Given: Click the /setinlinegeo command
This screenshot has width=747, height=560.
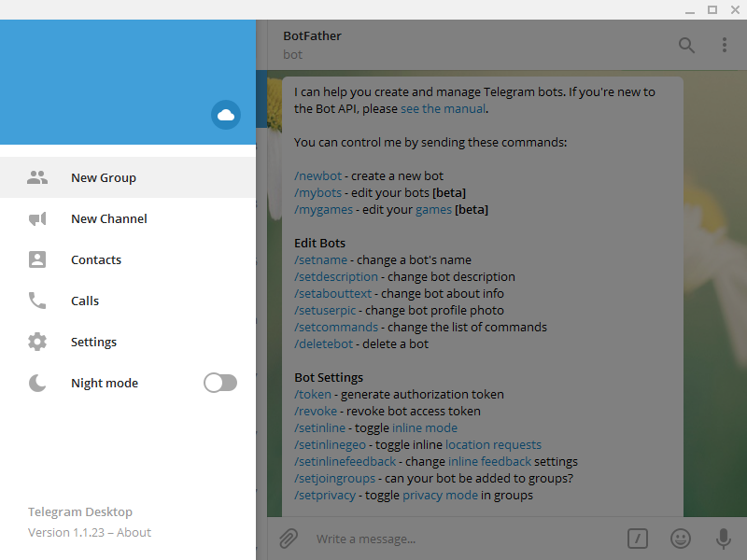Looking at the screenshot, I should (x=330, y=445).
